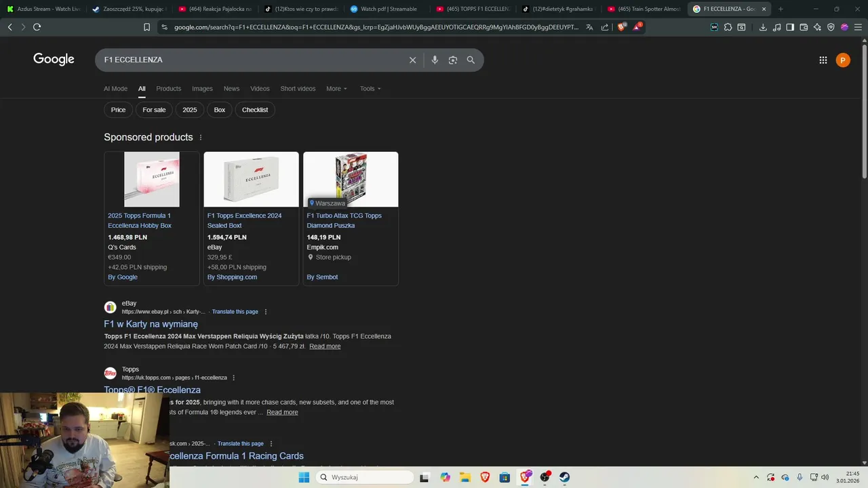Open browser downloads
The image size is (868, 488).
pos(763,27)
